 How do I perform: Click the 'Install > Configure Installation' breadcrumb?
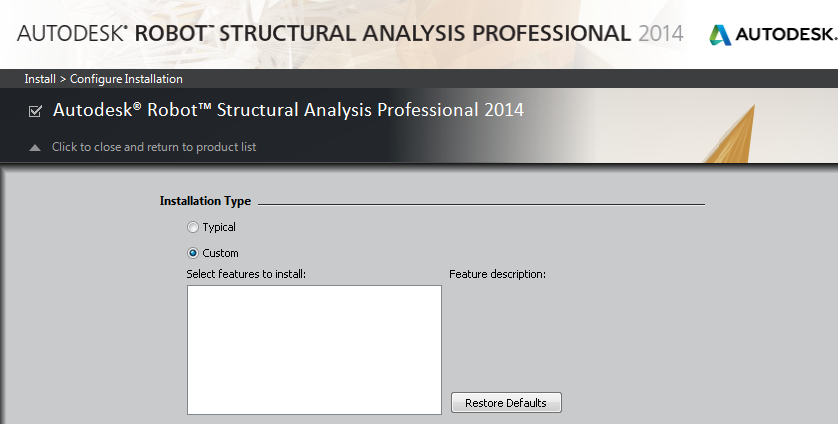104,79
